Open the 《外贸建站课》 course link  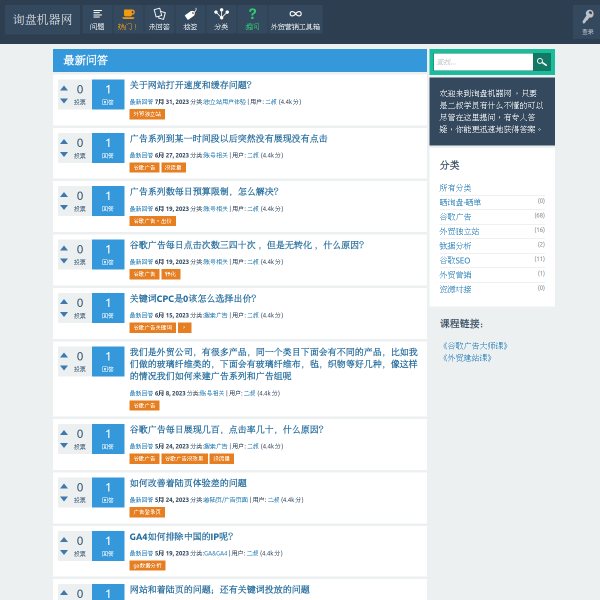[x=466, y=357]
